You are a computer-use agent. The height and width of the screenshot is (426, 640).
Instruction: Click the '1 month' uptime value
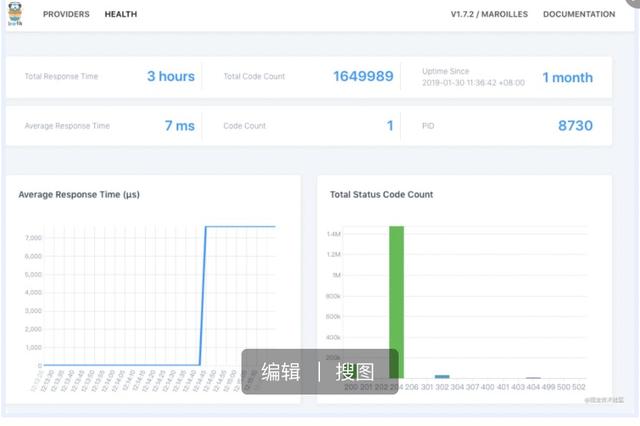pyautogui.click(x=567, y=78)
